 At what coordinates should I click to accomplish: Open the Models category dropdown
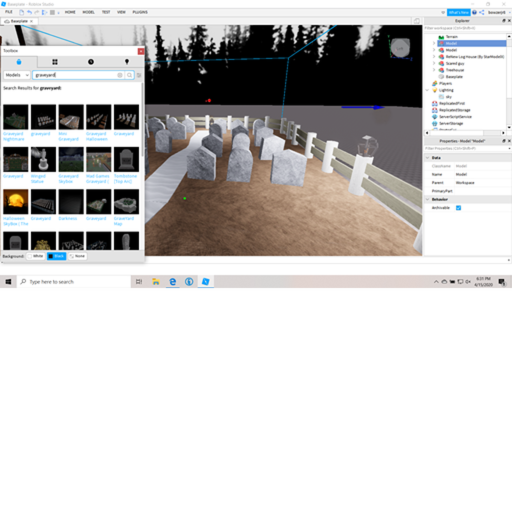click(17, 75)
